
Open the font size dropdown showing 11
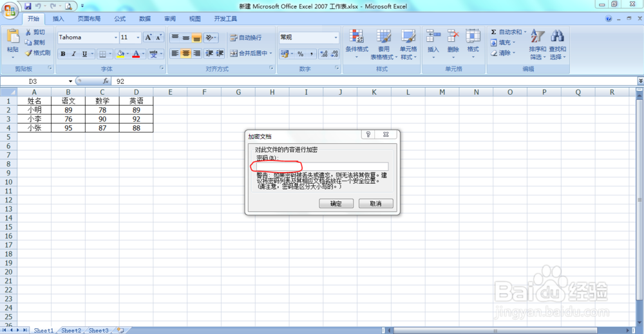pos(138,37)
